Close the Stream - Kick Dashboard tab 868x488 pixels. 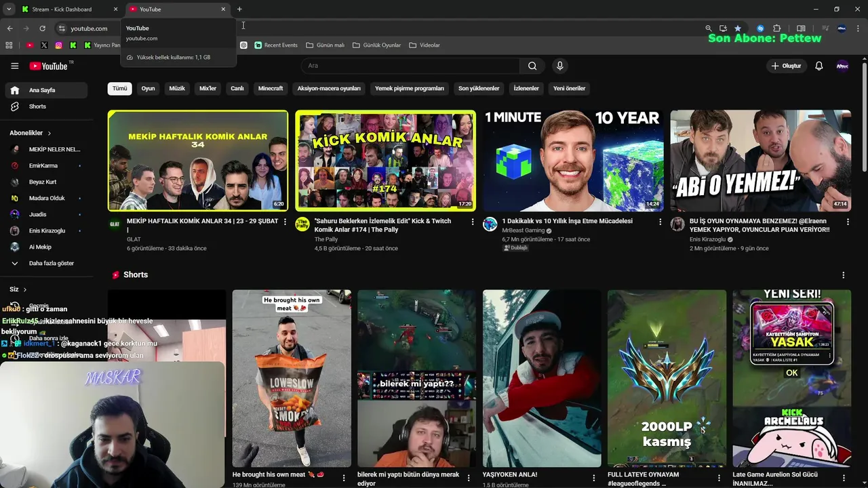[115, 9]
